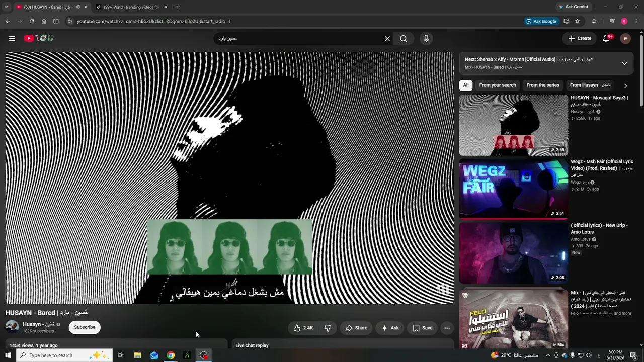Open the Wegz - Msh Fair thumbnail
This screenshot has width=644, height=362.
pyautogui.click(x=514, y=189)
